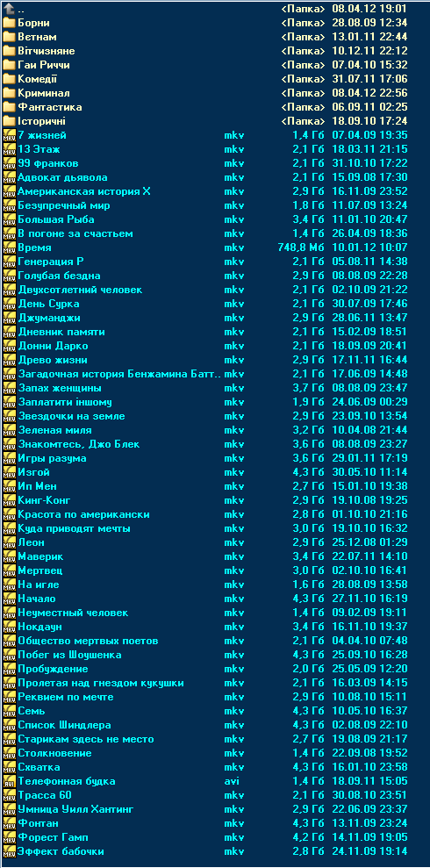
Task: Select the file Двухсотлетний человек
Action: point(80,290)
